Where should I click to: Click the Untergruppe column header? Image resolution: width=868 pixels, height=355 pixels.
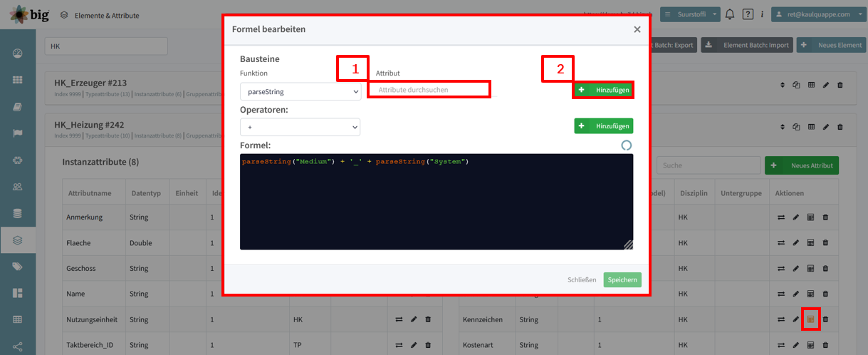click(741, 193)
